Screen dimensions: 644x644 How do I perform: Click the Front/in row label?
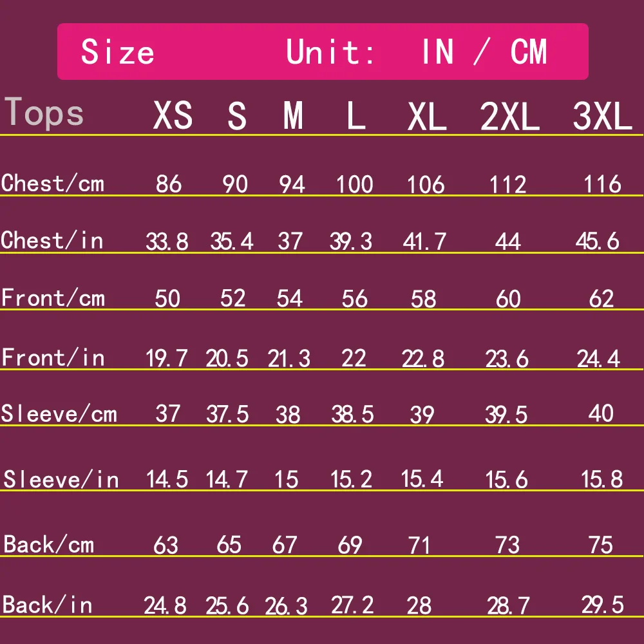point(53,357)
